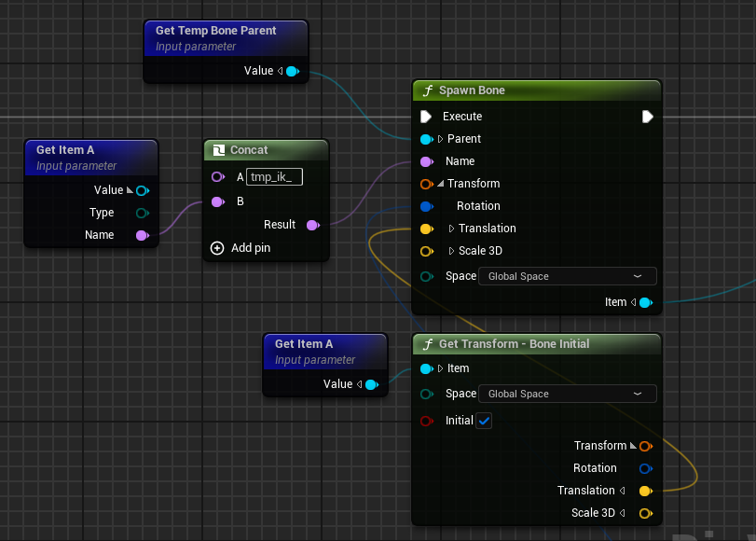Screen dimensions: 756x541
Task: Expand the Value arrow on Get Temp Bone Parent
Action: [281, 71]
